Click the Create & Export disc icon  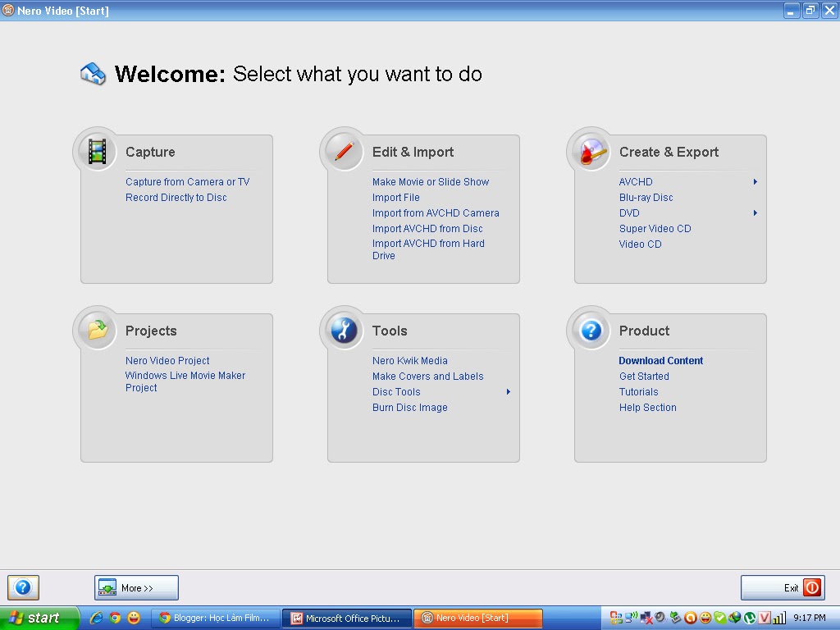(591, 152)
